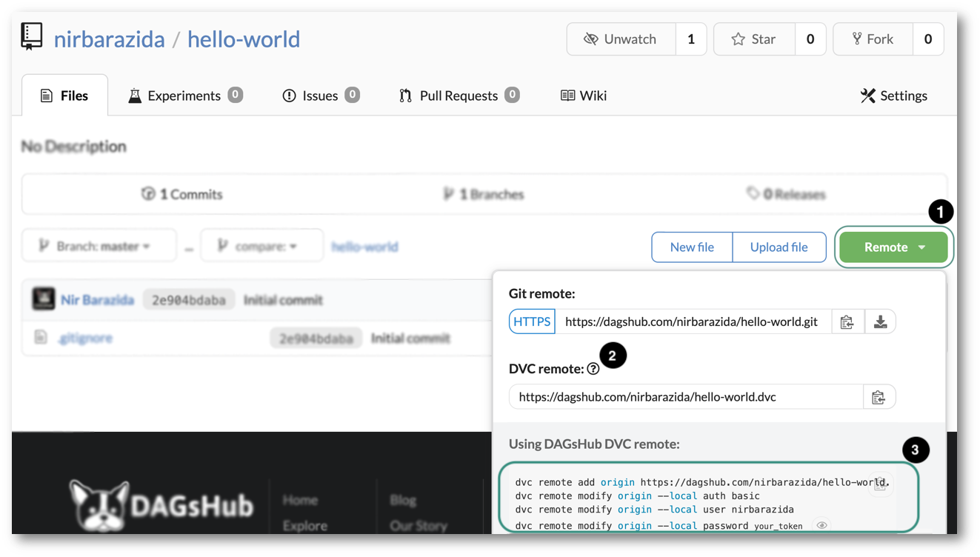This screenshot has height=557, width=980.
Task: Copy the DVC remote URL via clipboard icon
Action: pyautogui.click(x=880, y=396)
